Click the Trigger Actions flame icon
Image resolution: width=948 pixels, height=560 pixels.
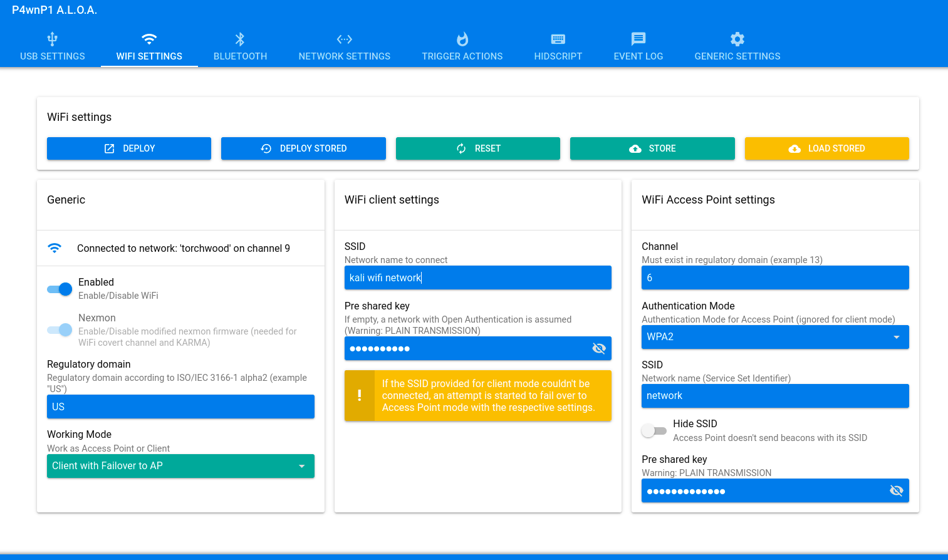tap(462, 39)
